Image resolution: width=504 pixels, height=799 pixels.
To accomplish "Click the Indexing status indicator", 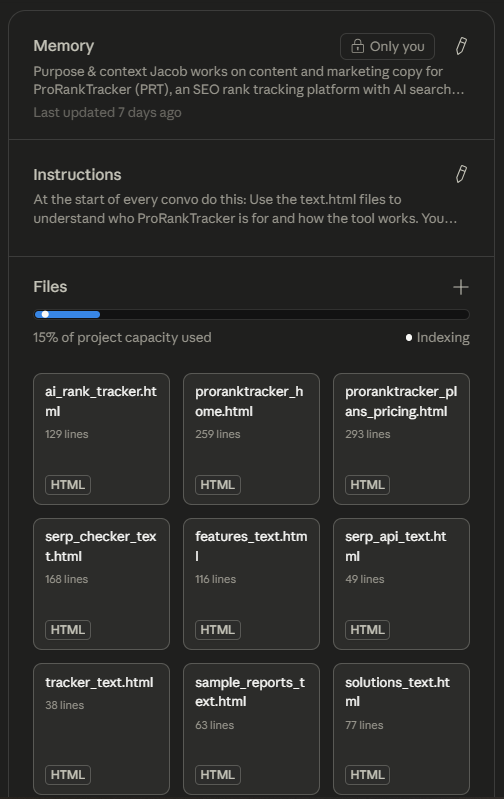I will (438, 337).
